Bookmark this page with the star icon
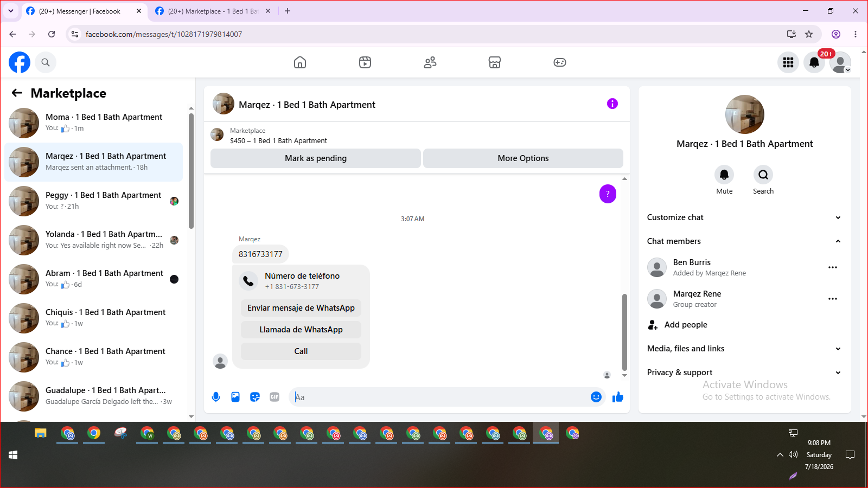This screenshot has width=868, height=488. 809,34
